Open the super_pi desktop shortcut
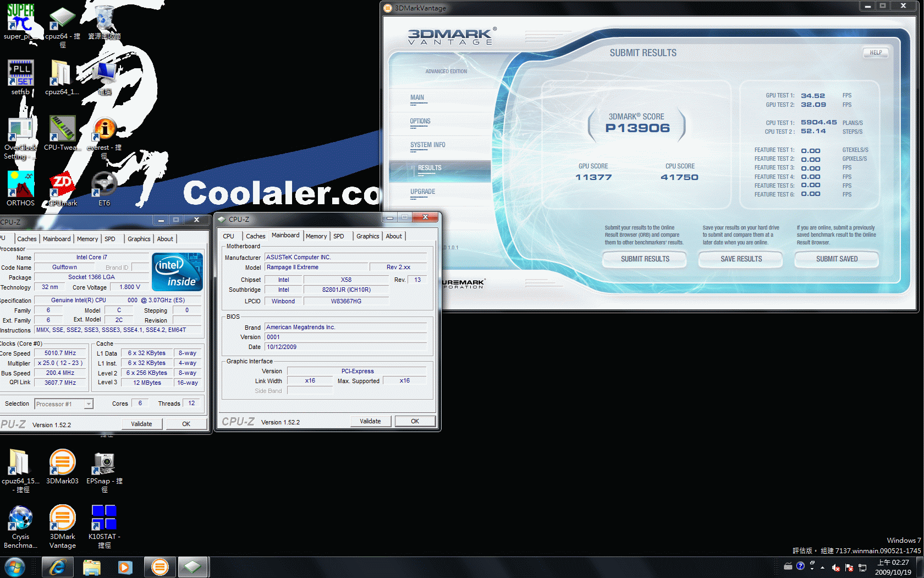Viewport: 924px width, 578px height. [20, 22]
